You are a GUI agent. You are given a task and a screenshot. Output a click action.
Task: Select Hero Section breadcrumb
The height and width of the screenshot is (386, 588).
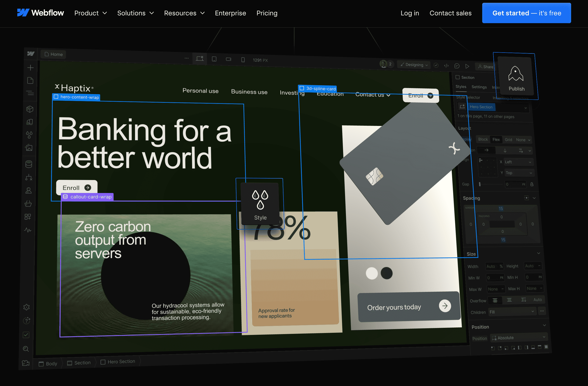point(118,362)
